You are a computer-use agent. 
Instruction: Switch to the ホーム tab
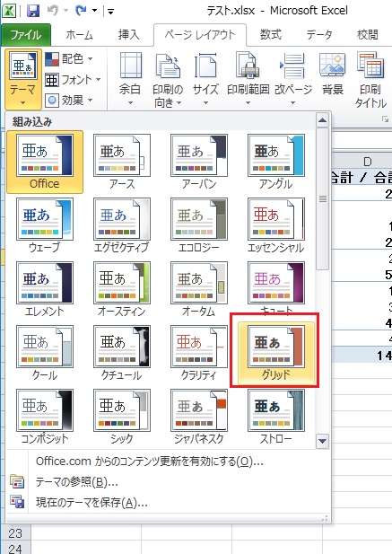80,35
